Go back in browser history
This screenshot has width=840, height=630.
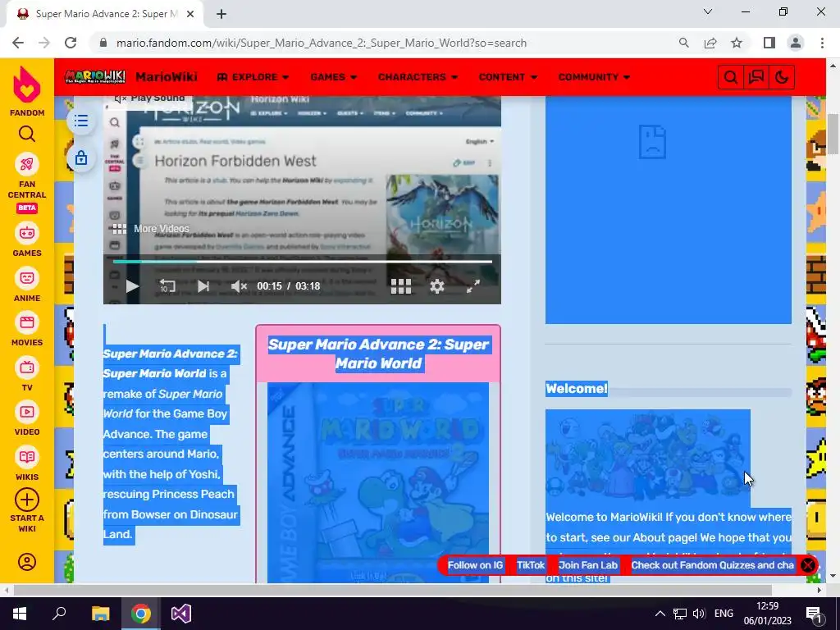[x=18, y=43]
